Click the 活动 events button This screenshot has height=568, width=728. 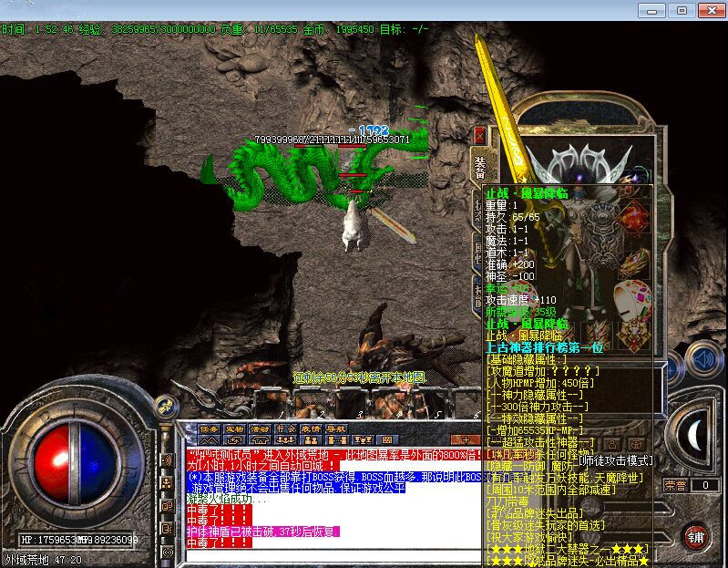tap(261, 429)
